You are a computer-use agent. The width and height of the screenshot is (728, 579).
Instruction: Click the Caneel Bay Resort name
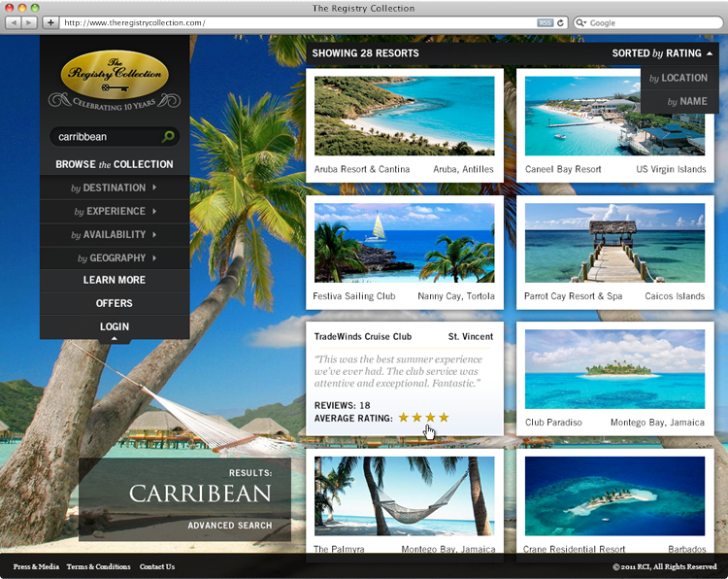click(x=563, y=169)
